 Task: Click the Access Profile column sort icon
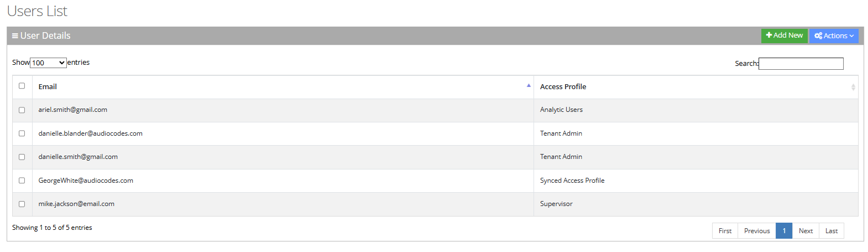pyautogui.click(x=853, y=87)
